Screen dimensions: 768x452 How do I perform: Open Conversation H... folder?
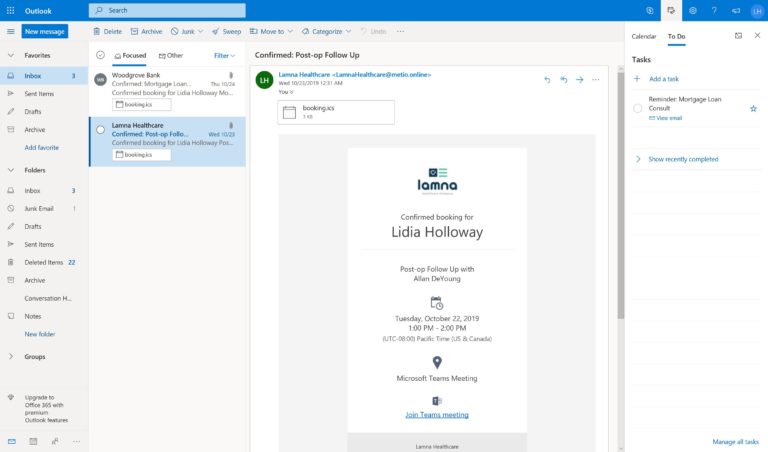pos(44,298)
